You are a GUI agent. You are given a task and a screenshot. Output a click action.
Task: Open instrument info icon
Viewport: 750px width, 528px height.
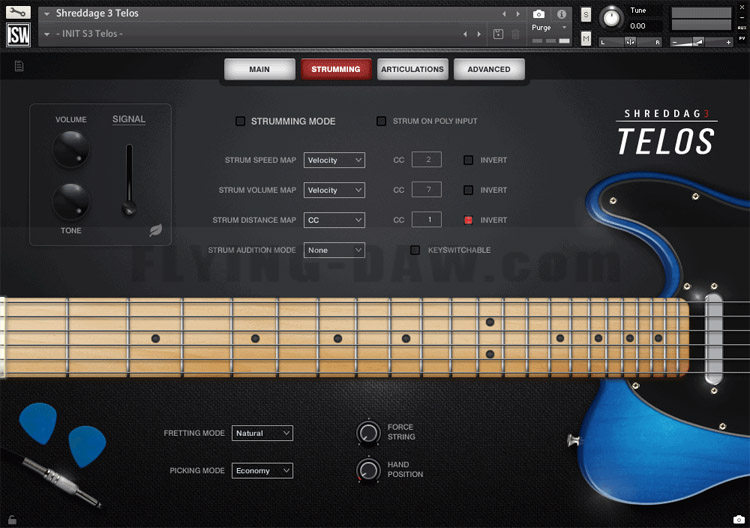pyautogui.click(x=562, y=14)
